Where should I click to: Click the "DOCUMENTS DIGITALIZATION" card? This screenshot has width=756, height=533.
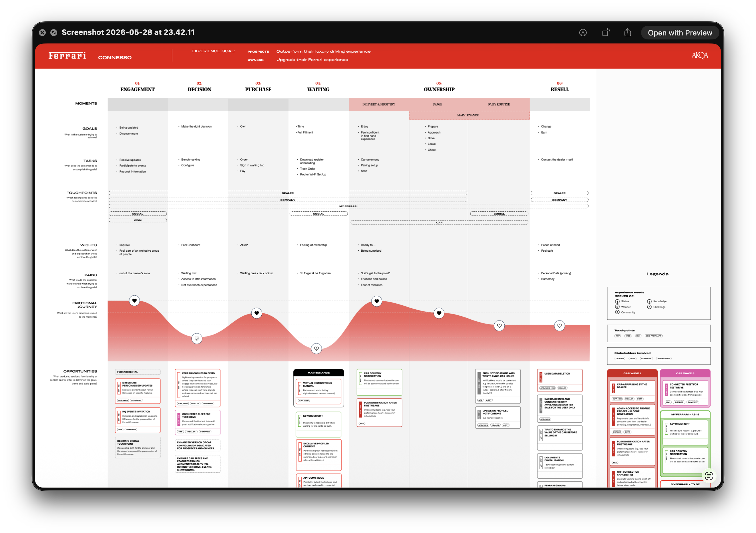coord(560,466)
